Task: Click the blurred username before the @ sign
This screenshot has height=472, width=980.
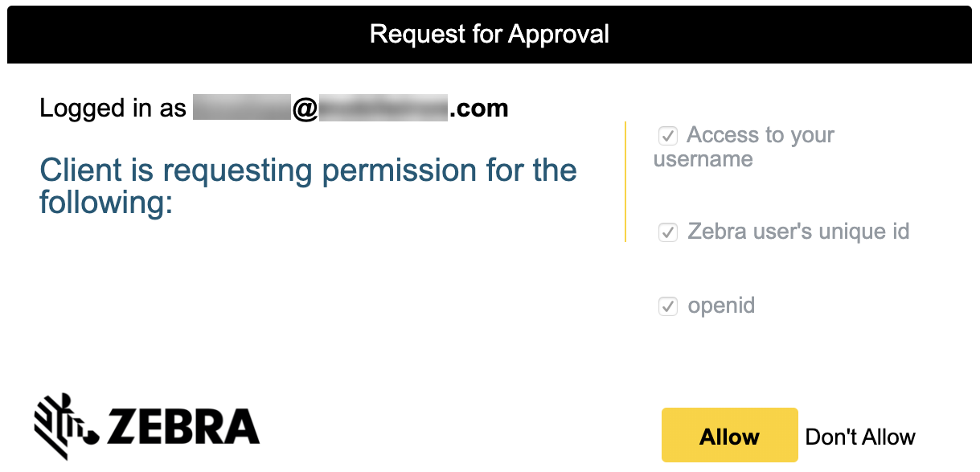Action: (241, 107)
